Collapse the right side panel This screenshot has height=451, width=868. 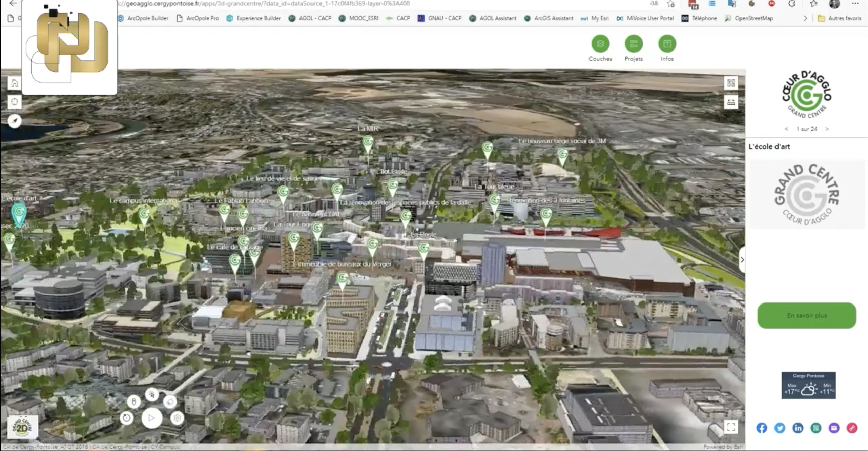742,260
